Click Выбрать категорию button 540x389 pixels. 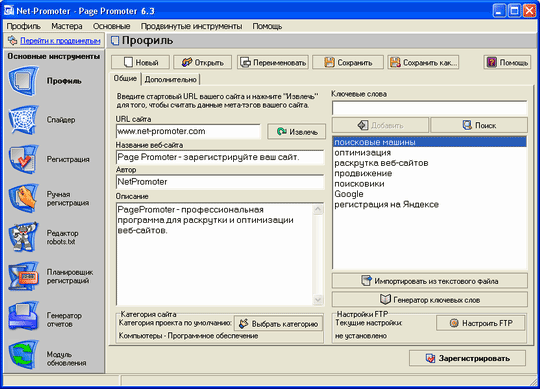tap(278, 324)
